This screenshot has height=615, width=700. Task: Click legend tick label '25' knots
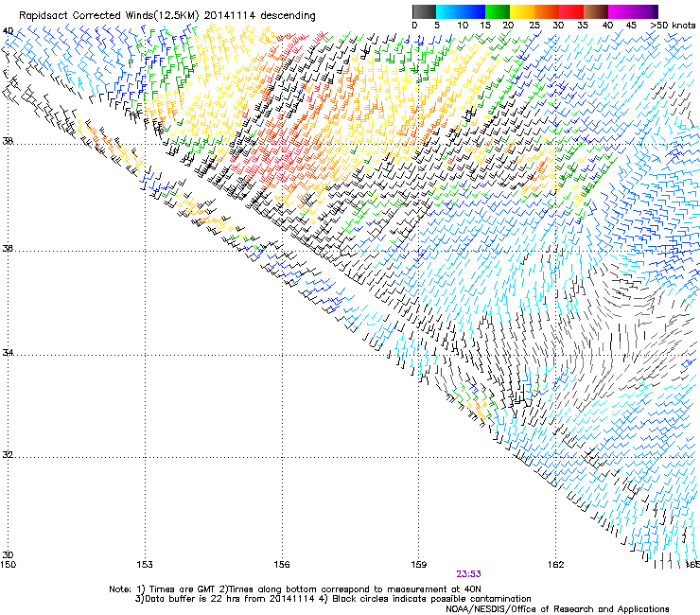pyautogui.click(x=534, y=25)
